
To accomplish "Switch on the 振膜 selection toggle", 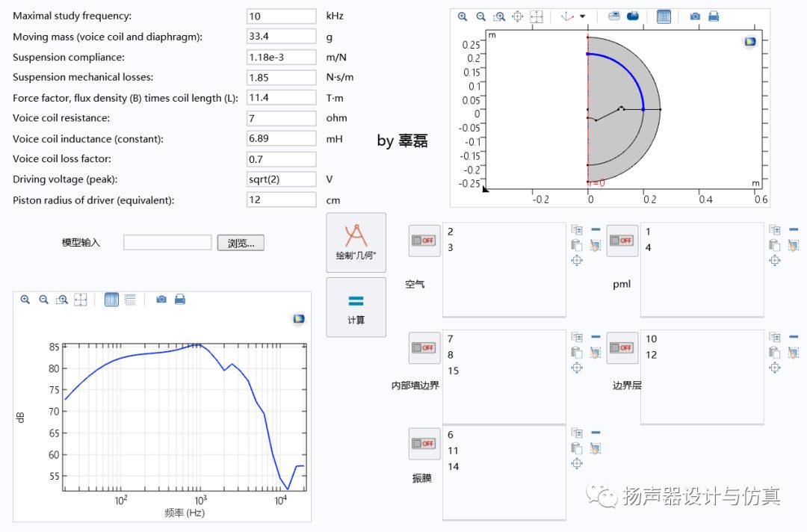I will click(x=424, y=444).
